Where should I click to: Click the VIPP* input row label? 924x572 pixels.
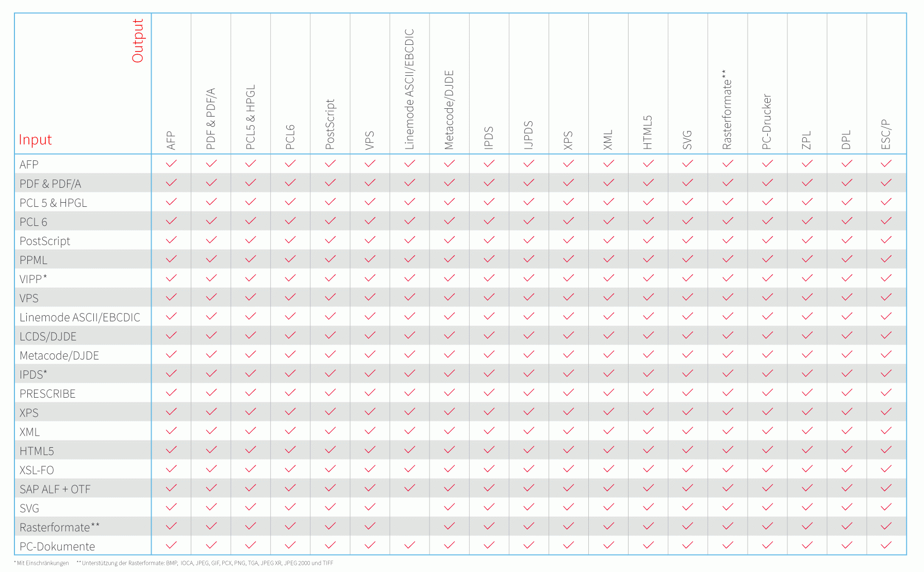[34, 279]
